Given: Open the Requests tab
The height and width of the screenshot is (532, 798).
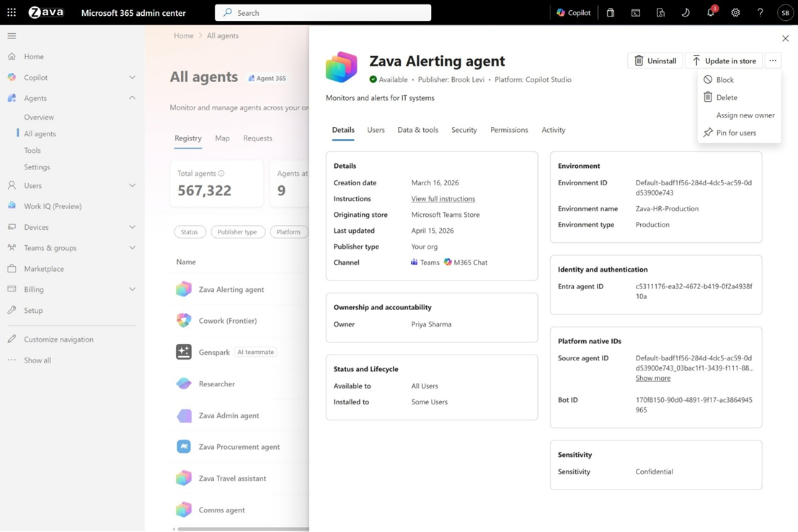Looking at the screenshot, I should (x=257, y=138).
